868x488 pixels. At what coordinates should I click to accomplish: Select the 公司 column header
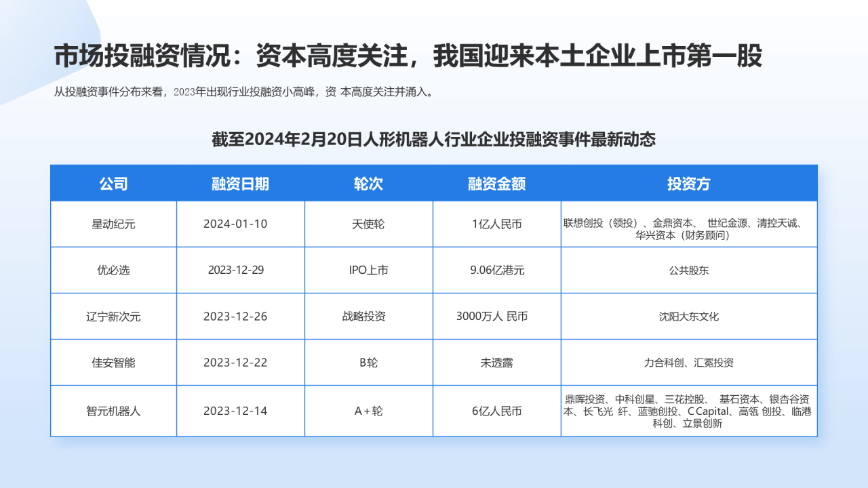click(x=113, y=184)
